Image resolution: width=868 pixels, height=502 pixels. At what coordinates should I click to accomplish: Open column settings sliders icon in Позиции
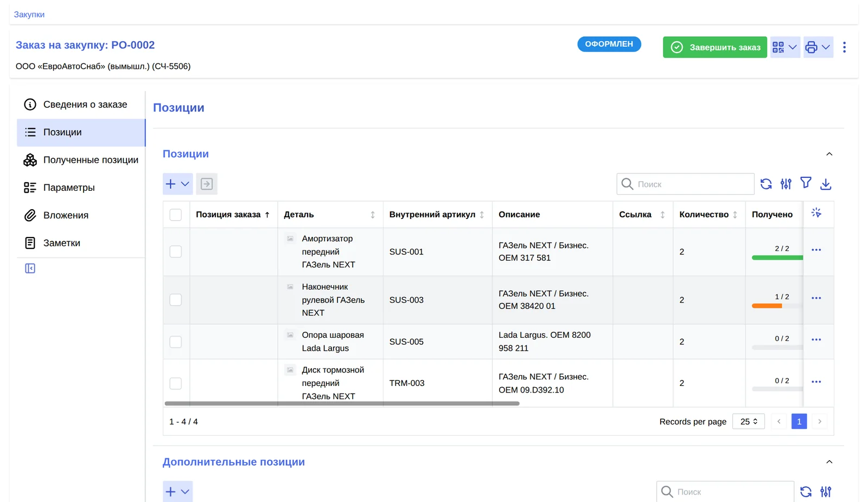coord(786,184)
